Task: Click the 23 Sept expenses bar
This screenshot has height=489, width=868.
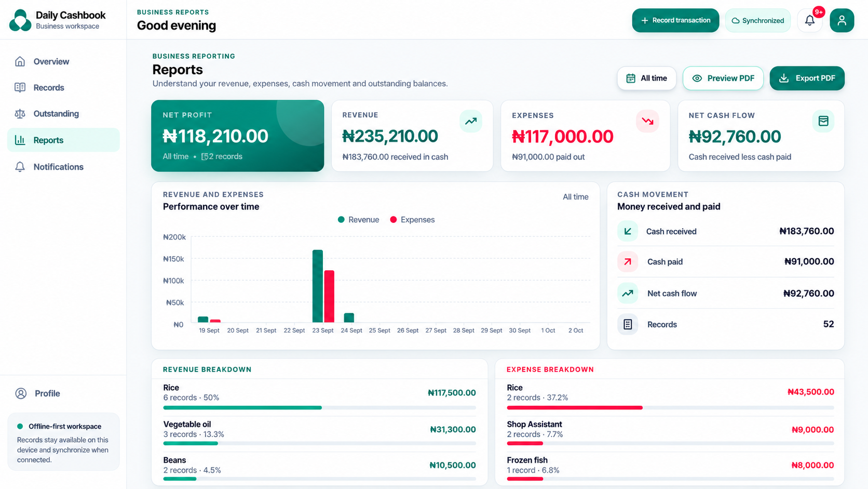Action: pos(329,296)
